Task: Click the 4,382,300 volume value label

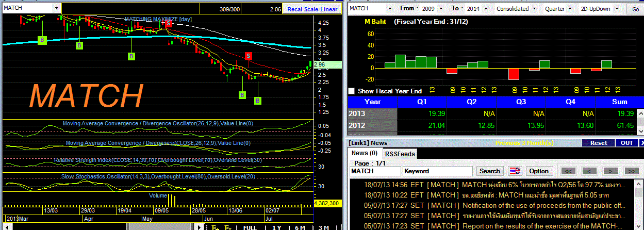Action: coord(326,204)
